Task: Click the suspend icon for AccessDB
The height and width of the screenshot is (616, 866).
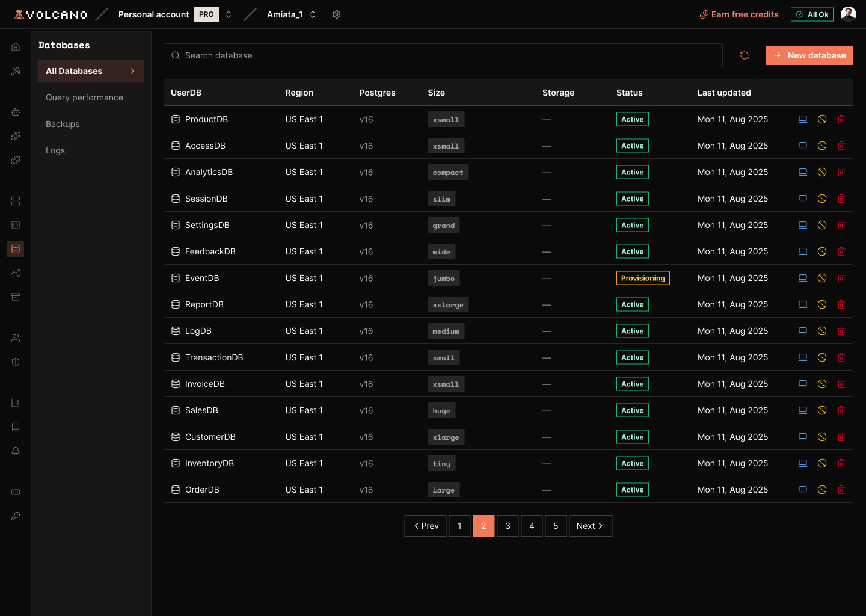Action: (822, 146)
